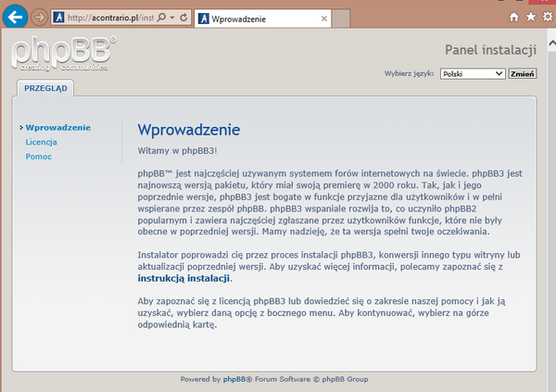This screenshot has width=556, height=392.
Task: Switch to the PRZEGLĄD tab
Action: tap(43, 89)
